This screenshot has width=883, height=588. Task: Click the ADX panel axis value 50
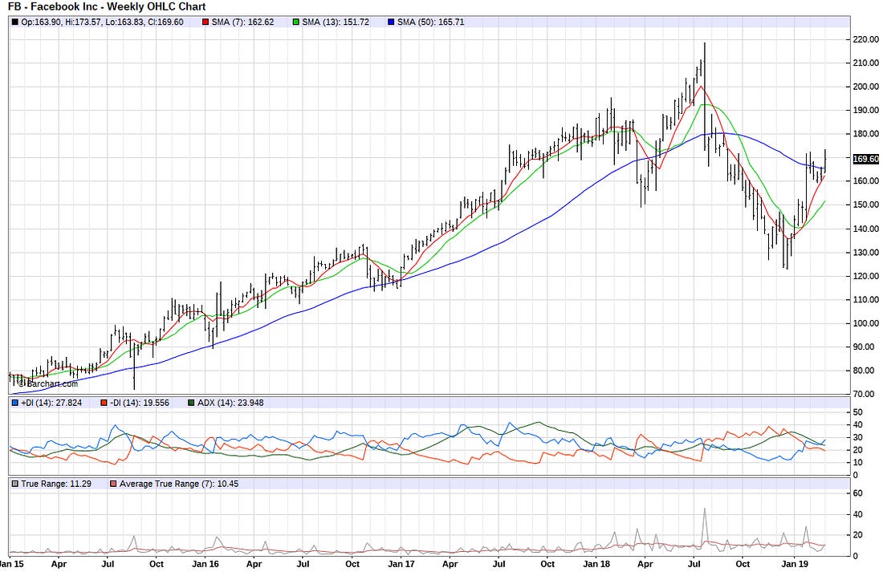tap(857, 412)
